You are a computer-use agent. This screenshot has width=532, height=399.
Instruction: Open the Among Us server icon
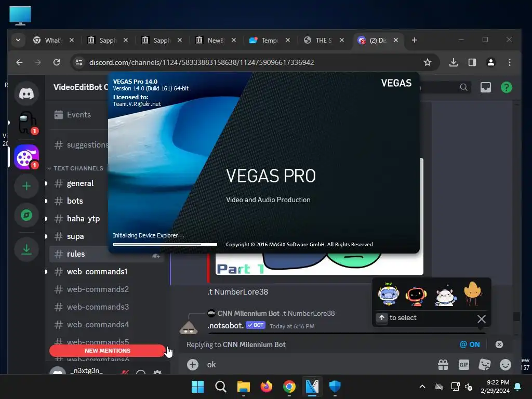coord(26,124)
